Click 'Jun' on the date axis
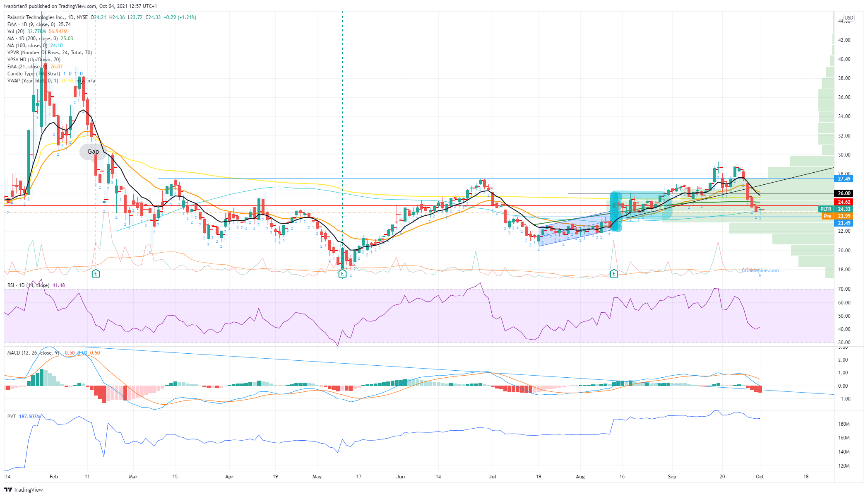The width and height of the screenshot is (868, 497). [x=400, y=477]
